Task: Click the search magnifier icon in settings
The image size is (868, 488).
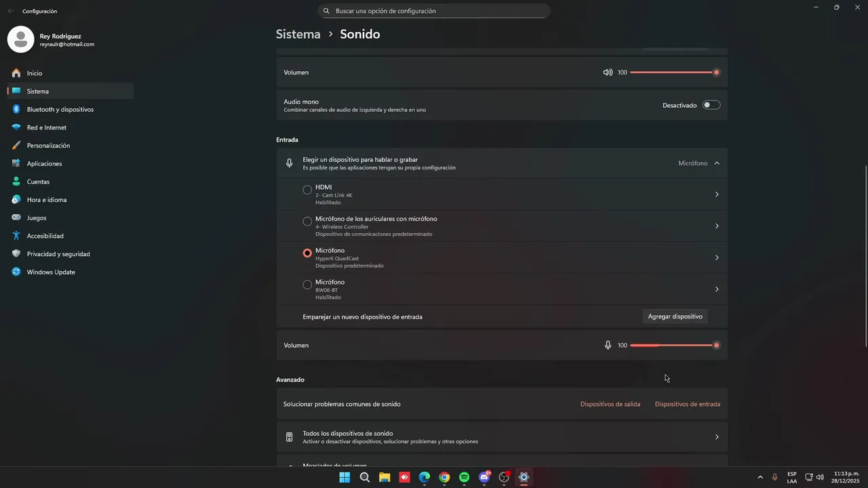Action: 326,11
